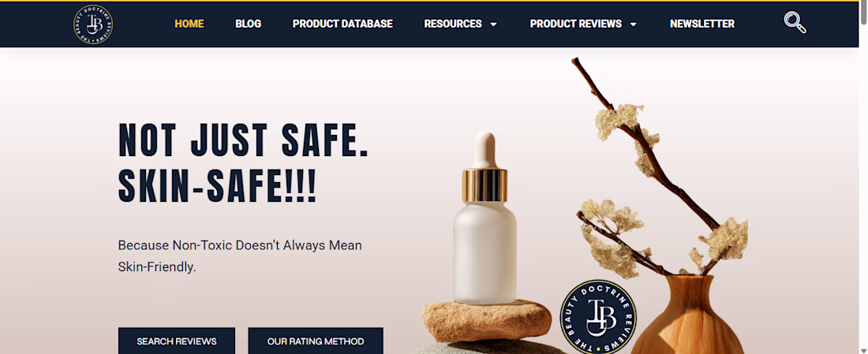Go to the Home nav link
Image resolution: width=868 pixels, height=354 pixels.
pos(189,24)
